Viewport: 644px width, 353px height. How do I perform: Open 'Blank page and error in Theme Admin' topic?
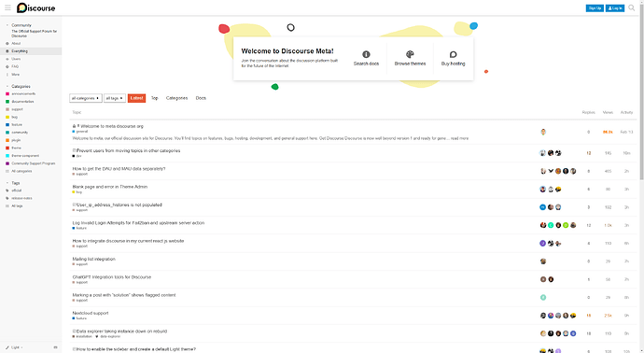coord(109,187)
